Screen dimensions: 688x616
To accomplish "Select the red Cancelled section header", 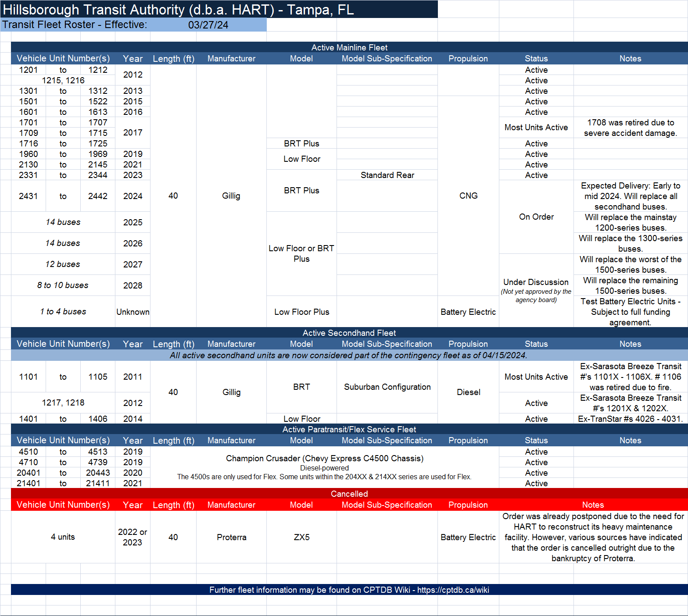I will [x=349, y=494].
